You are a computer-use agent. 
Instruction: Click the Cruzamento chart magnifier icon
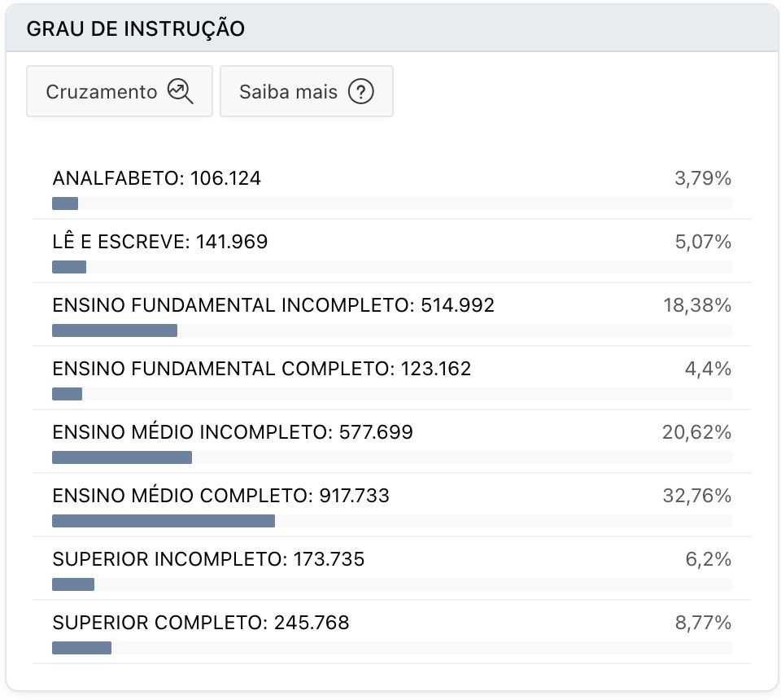(x=180, y=92)
